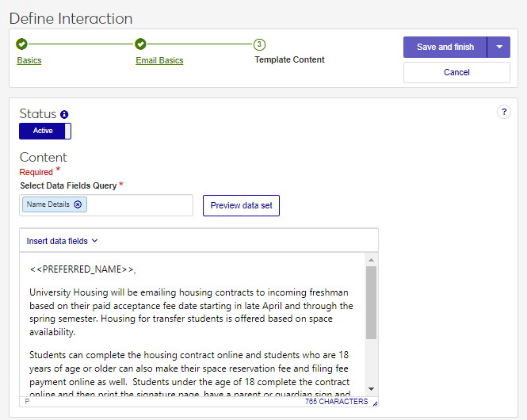This screenshot has width=527, height=420.
Task: Go to the Basics step link
Action: pyautogui.click(x=29, y=60)
